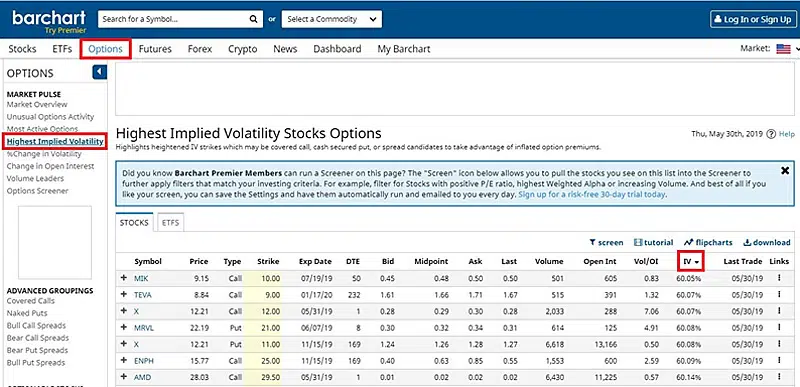Open the Futures menu item
800x387 pixels.
[x=155, y=49]
